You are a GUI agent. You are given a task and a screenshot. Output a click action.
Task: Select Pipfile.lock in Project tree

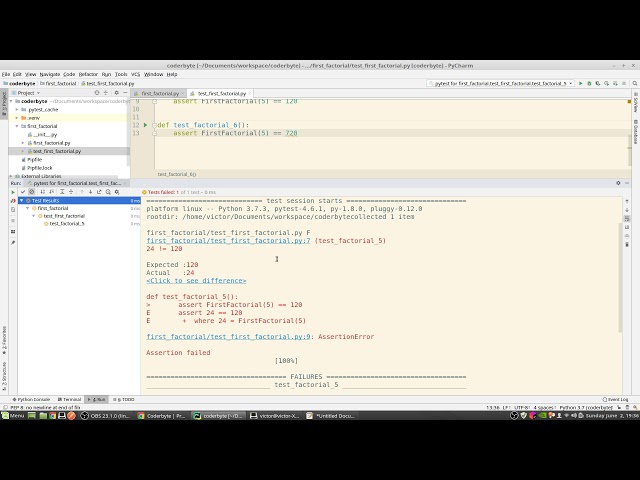[37, 168]
